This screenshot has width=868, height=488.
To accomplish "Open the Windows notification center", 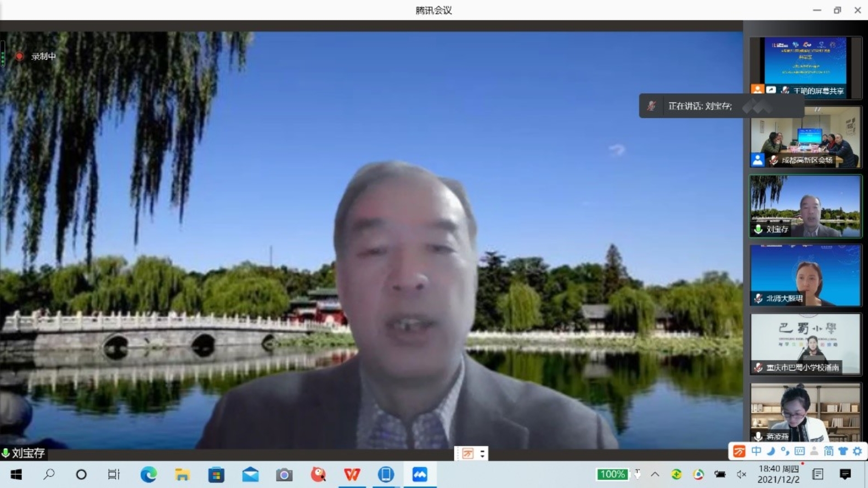I will [x=845, y=474].
